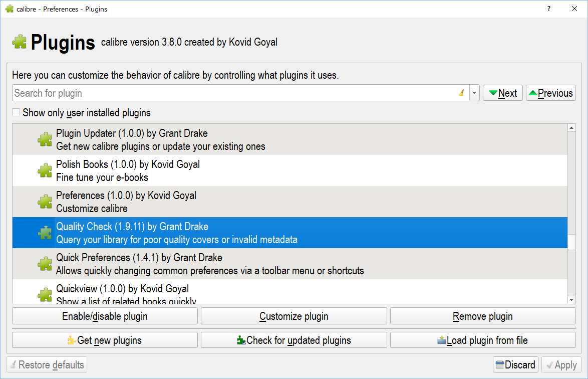
Task: Click the Quick Preferences plugin icon
Action: tap(45, 264)
